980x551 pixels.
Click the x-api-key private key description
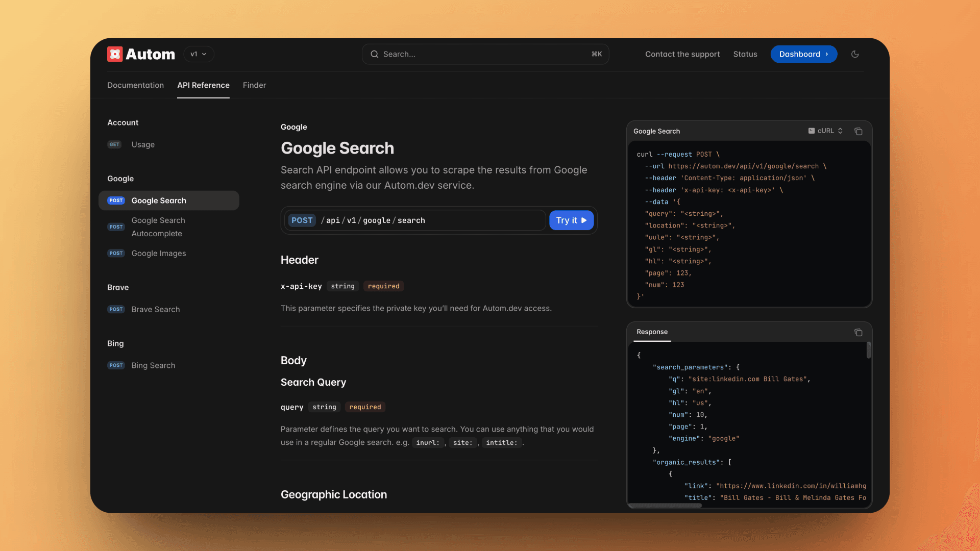(x=416, y=308)
